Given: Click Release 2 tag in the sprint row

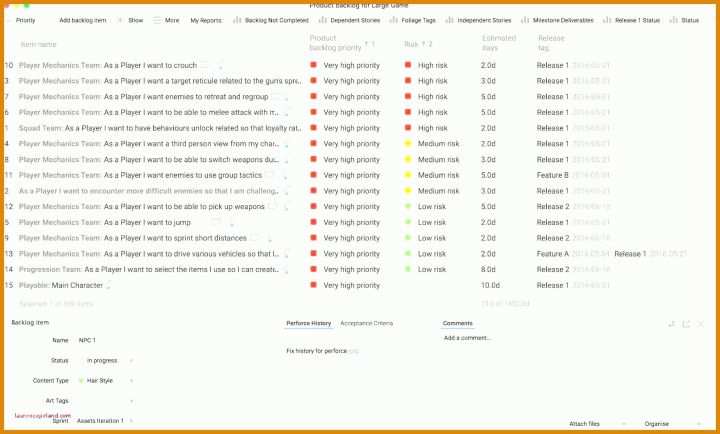Looking at the screenshot, I should [x=553, y=238].
